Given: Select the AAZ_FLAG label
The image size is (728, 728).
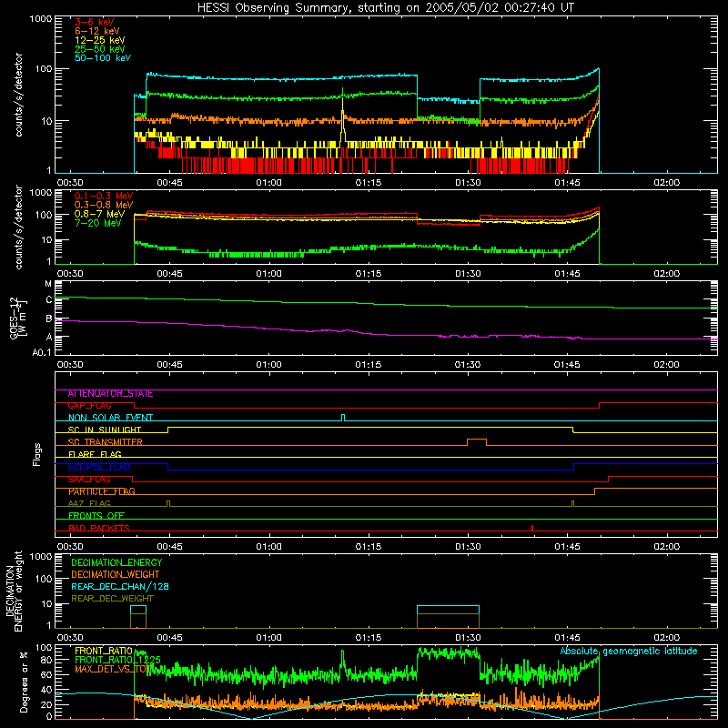Looking at the screenshot, I should point(89,503).
